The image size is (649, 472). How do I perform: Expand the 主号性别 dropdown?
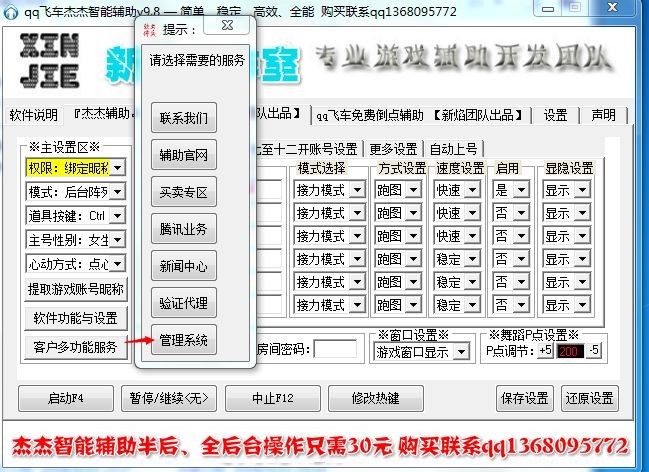(118, 239)
